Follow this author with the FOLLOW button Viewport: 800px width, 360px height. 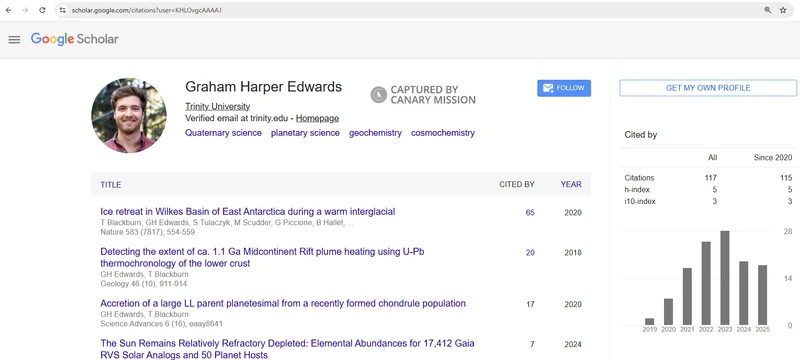[x=564, y=88]
